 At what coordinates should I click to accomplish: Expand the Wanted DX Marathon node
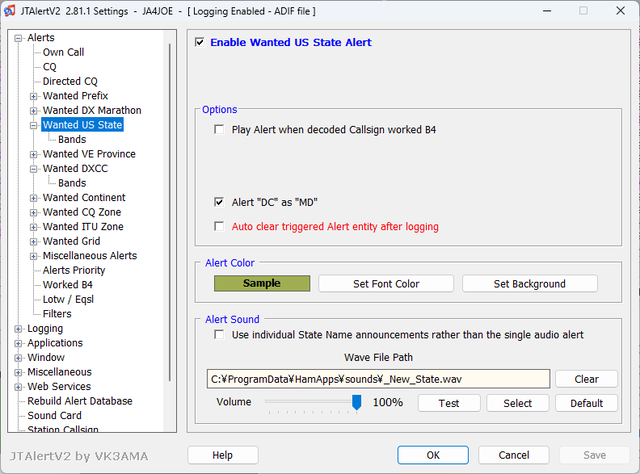coord(33,111)
